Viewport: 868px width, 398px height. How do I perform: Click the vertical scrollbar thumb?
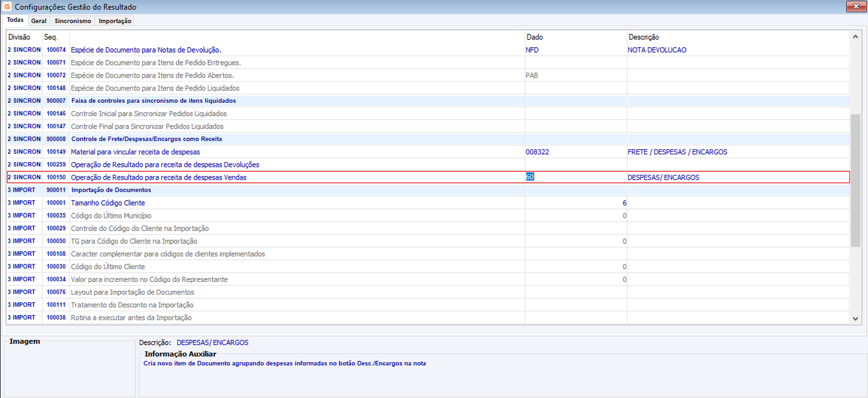tap(855, 180)
